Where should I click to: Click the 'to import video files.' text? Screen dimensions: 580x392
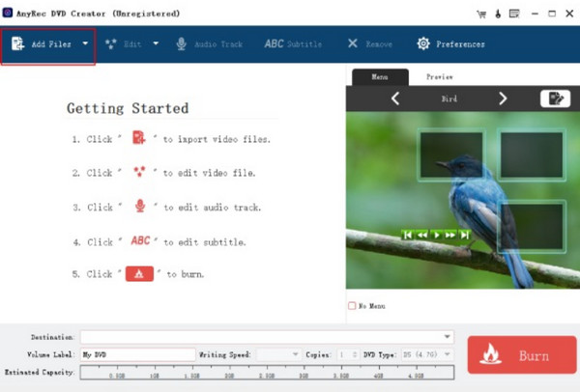click(x=217, y=139)
